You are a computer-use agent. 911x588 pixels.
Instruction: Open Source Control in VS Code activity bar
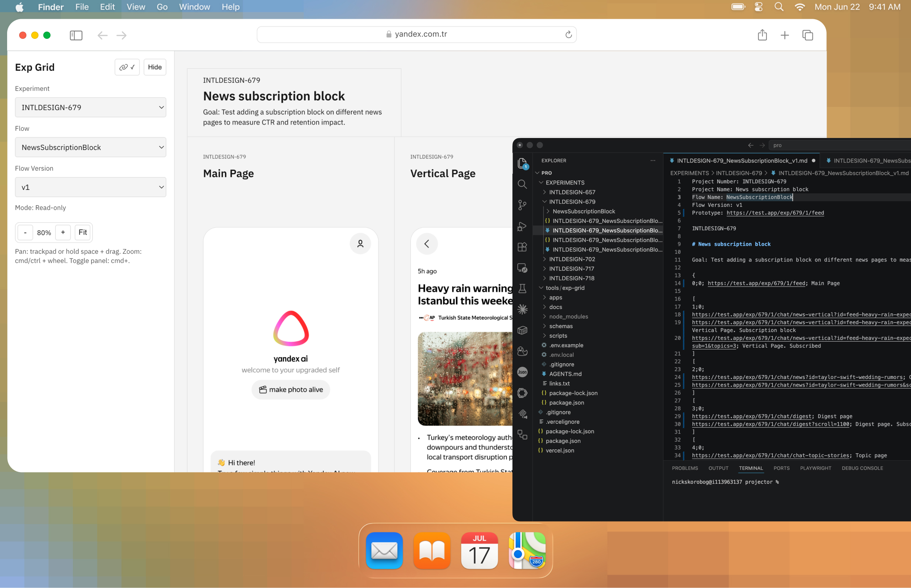tap(522, 205)
